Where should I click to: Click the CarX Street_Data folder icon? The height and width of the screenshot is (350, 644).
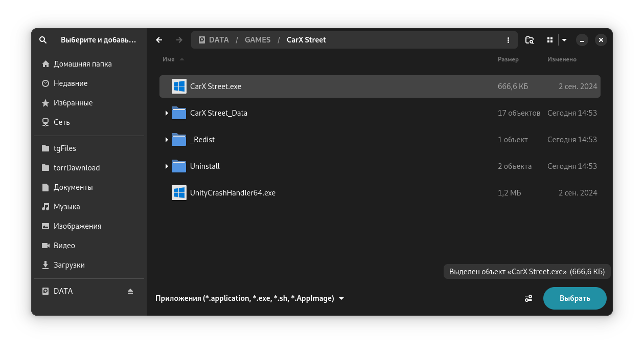point(179,113)
